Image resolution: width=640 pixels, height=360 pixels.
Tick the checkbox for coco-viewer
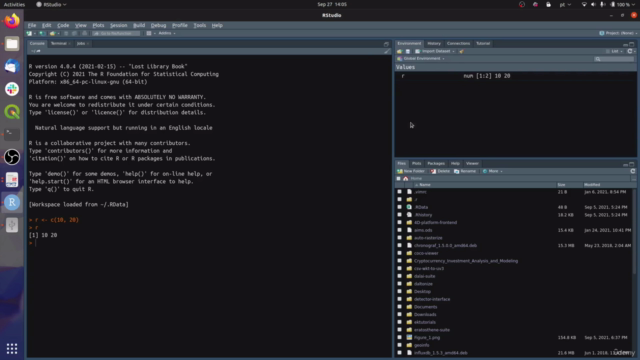click(x=400, y=253)
